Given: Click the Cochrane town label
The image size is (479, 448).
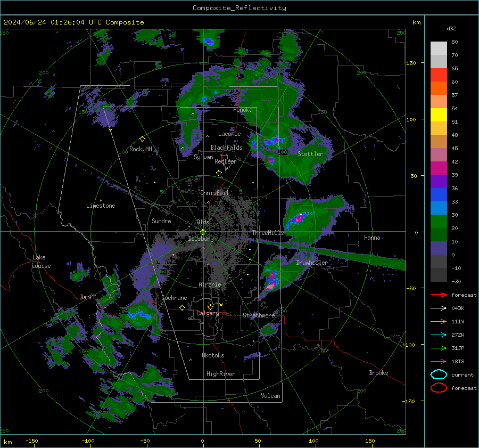Looking at the screenshot, I should click(x=174, y=298).
